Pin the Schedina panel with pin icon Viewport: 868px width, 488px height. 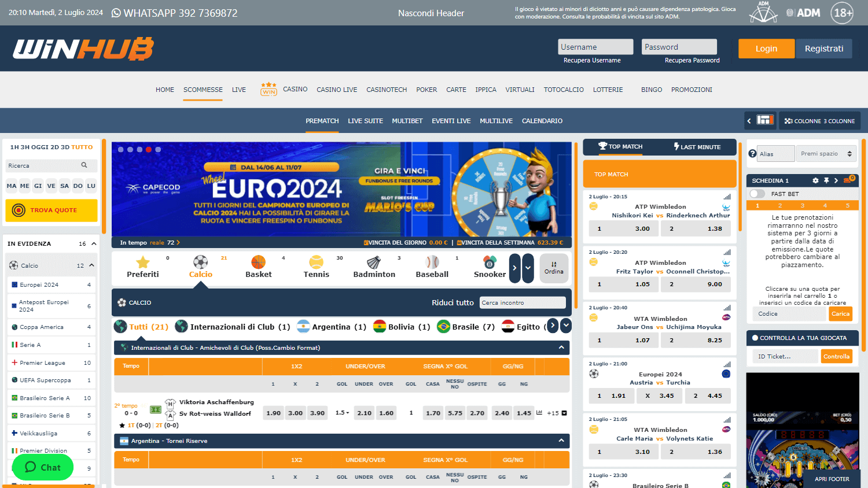click(826, 180)
